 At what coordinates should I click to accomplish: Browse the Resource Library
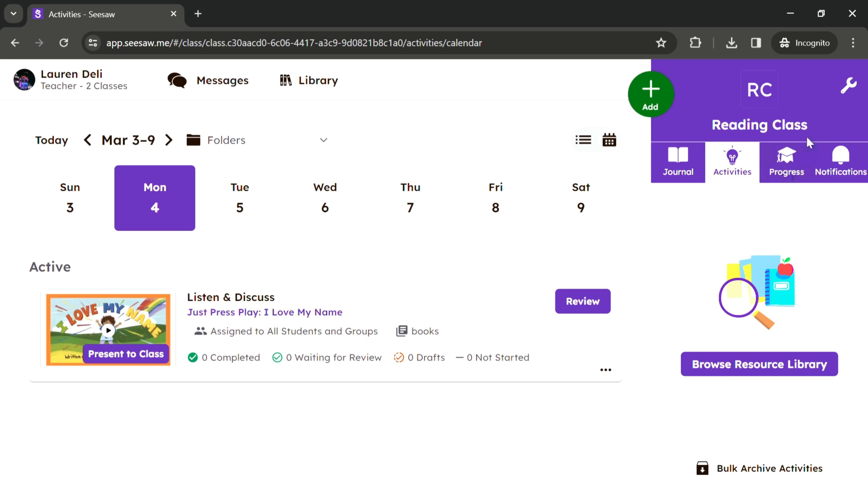pyautogui.click(x=759, y=364)
